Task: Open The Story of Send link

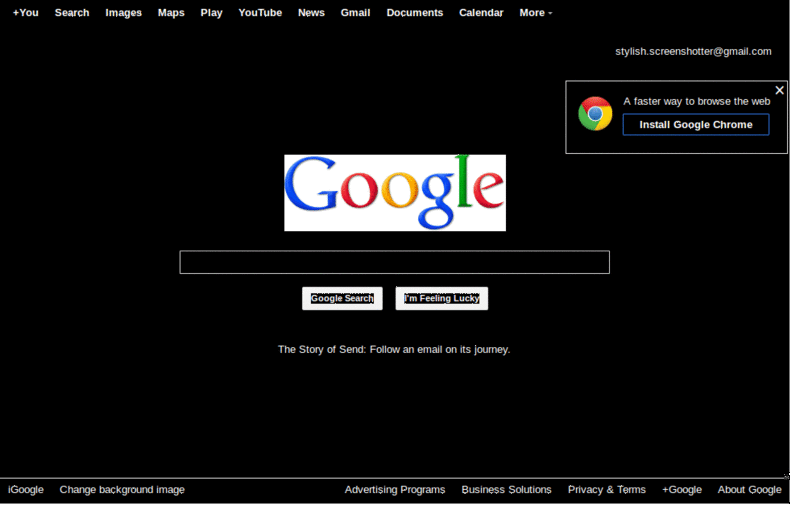Action: pyautogui.click(x=394, y=350)
